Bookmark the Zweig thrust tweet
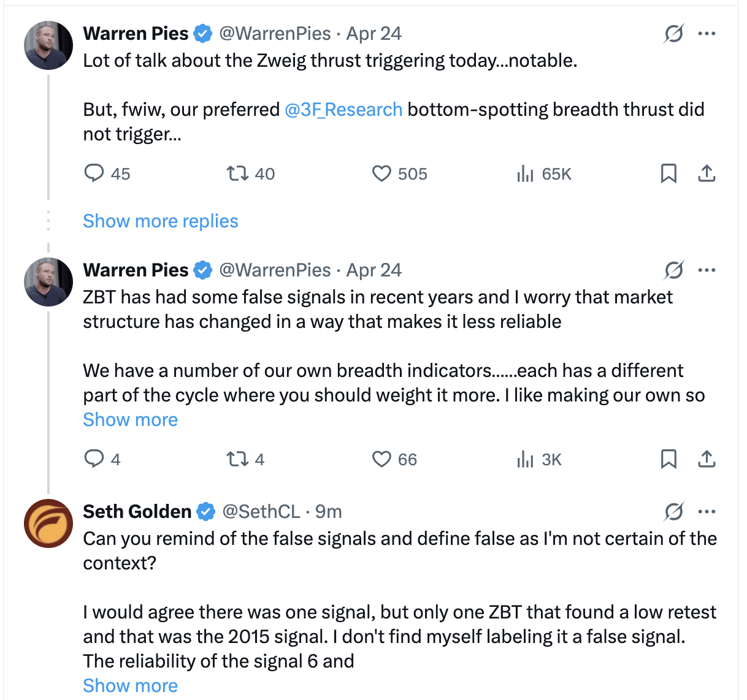This screenshot has width=747, height=700. pyautogui.click(x=668, y=173)
